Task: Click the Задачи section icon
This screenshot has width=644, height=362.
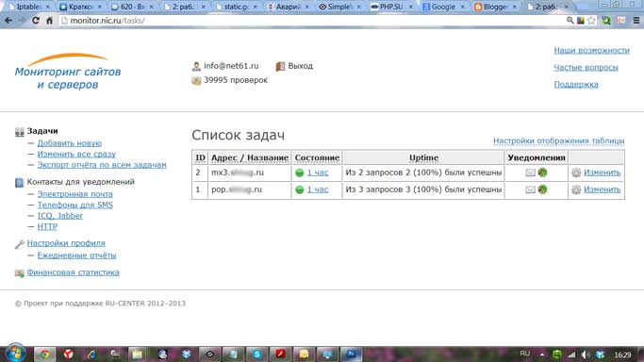Action: coord(19,131)
